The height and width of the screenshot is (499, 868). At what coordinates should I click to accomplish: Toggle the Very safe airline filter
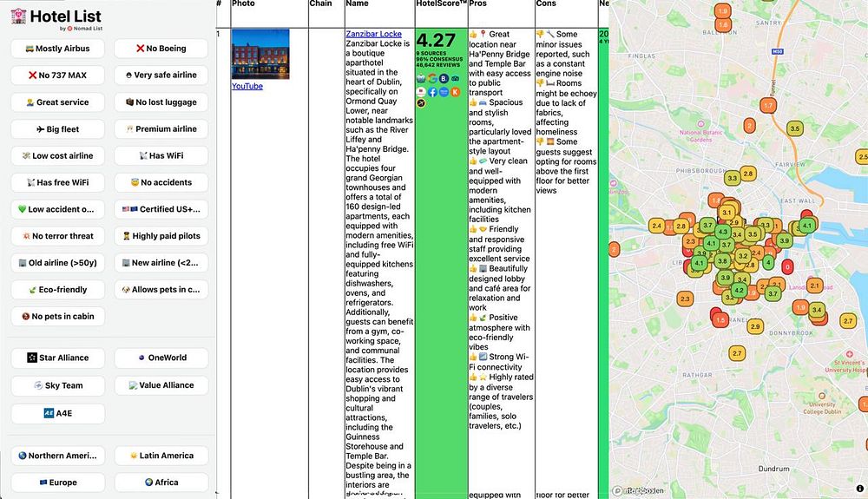(x=161, y=75)
